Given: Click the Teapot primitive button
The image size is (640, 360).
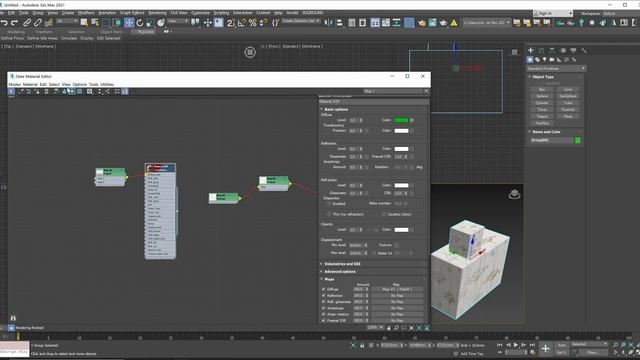Looking at the screenshot, I should point(542,116).
